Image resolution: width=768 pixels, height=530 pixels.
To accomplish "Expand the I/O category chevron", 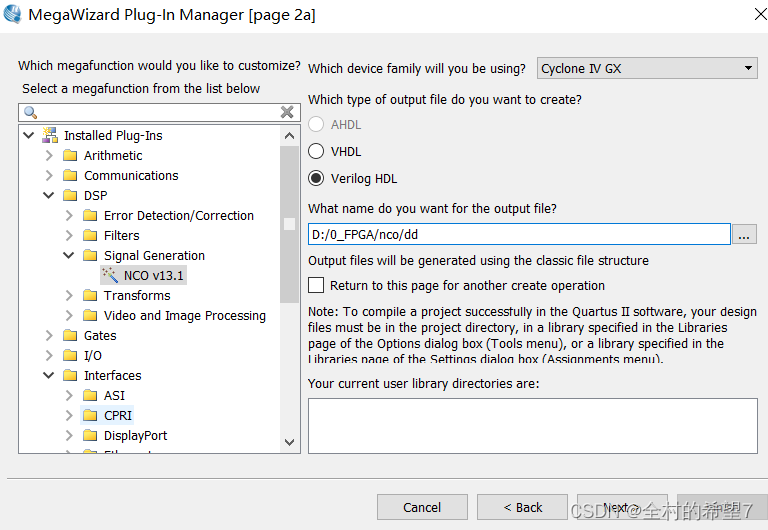I will 49,356.
